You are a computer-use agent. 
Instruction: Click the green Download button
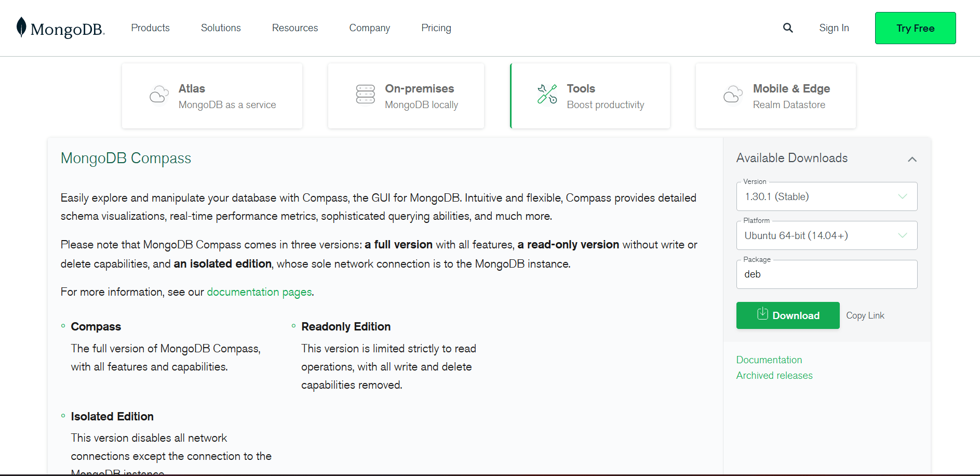point(788,315)
